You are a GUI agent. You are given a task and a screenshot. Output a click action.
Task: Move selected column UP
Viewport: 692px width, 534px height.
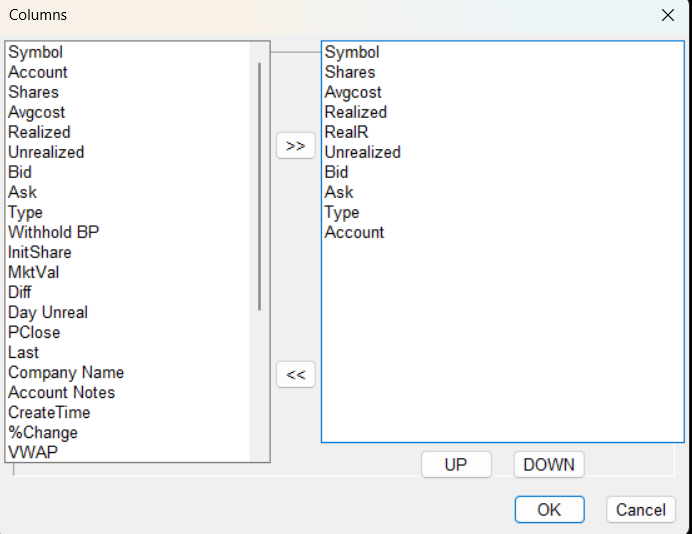[456, 465]
